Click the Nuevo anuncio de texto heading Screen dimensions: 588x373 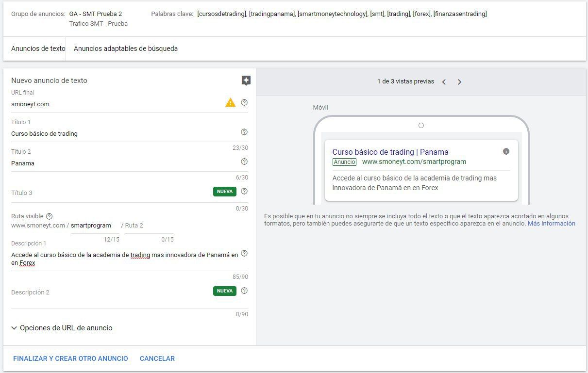point(49,81)
